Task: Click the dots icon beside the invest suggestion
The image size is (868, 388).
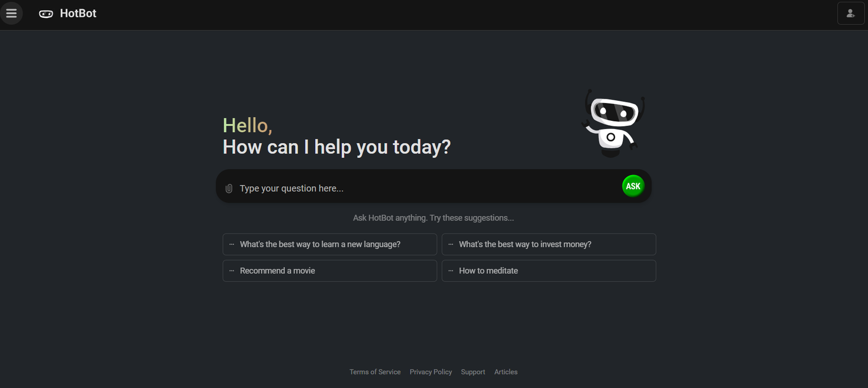Action: (451, 244)
